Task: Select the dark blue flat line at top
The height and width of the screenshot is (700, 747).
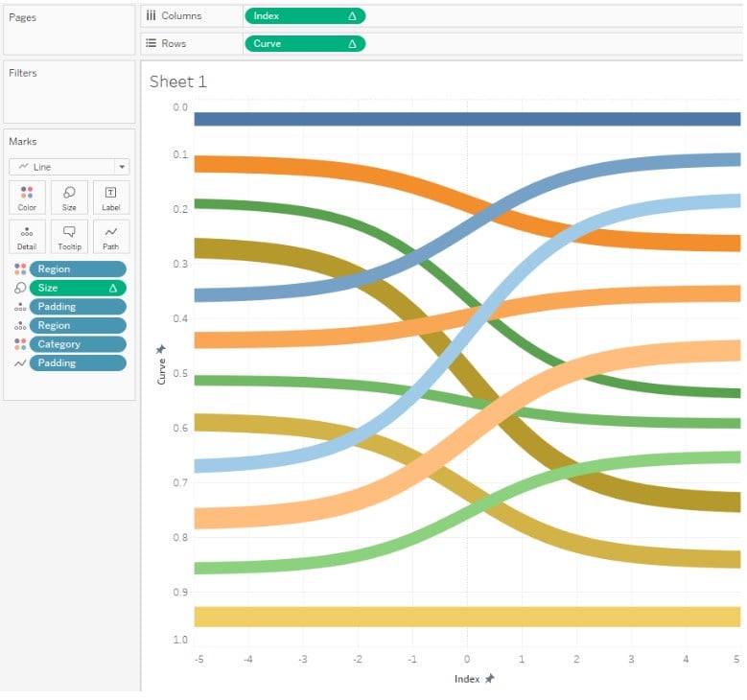Action: (467, 119)
